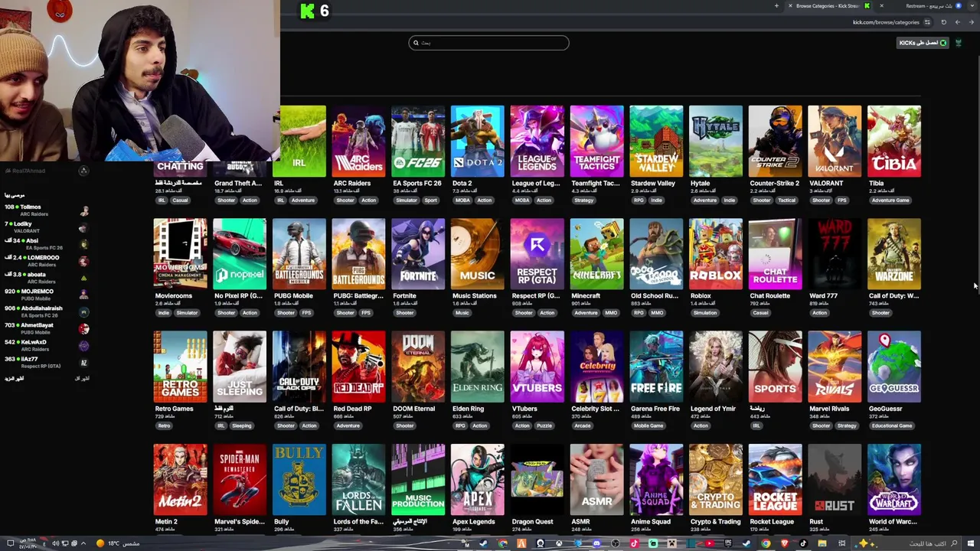Click Adventure Game tag under Tibia
This screenshot has height=551, width=980.
click(x=891, y=201)
